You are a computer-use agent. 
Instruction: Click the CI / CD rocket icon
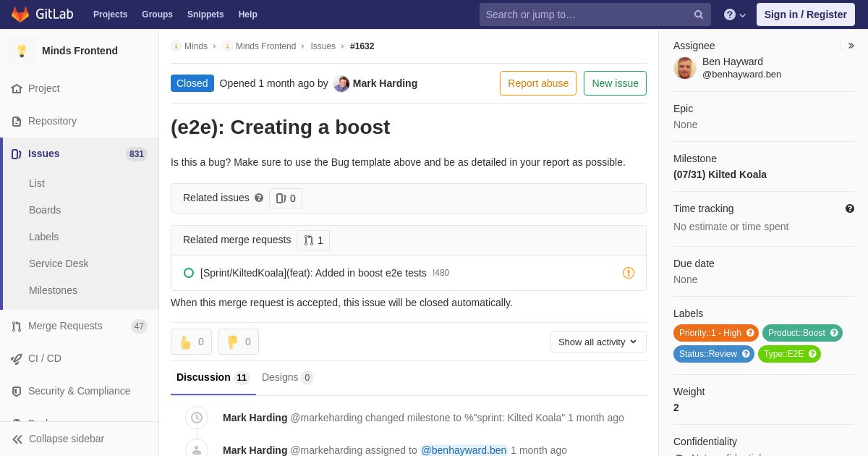coord(17,358)
